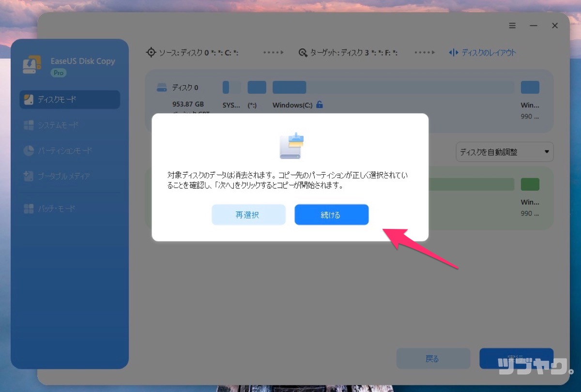This screenshot has width=581, height=392.
Task: Select the ディスク 0 drive entry
Action: (x=185, y=87)
